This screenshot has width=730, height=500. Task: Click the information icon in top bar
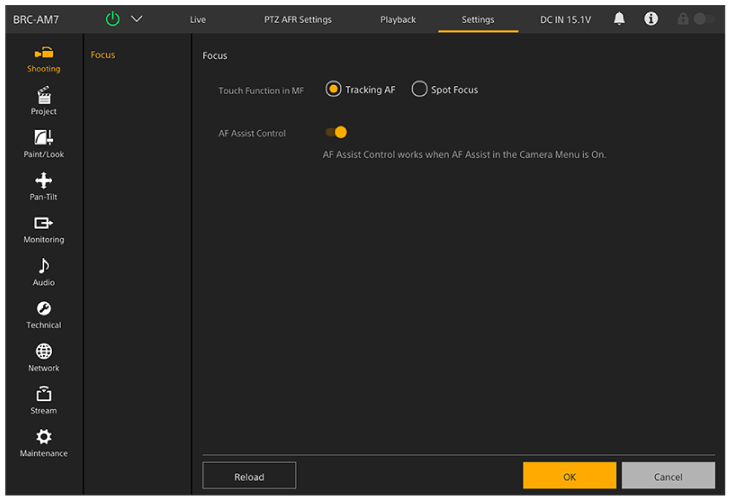click(x=651, y=19)
